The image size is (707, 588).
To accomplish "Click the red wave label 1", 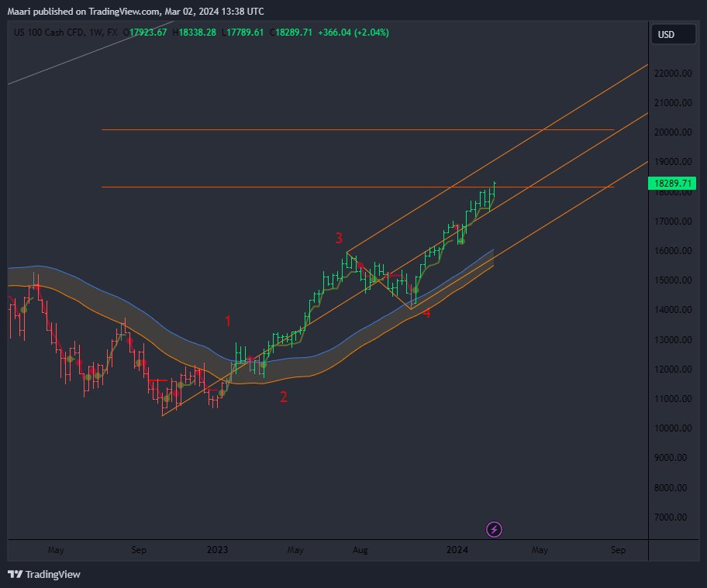I will [x=228, y=322].
